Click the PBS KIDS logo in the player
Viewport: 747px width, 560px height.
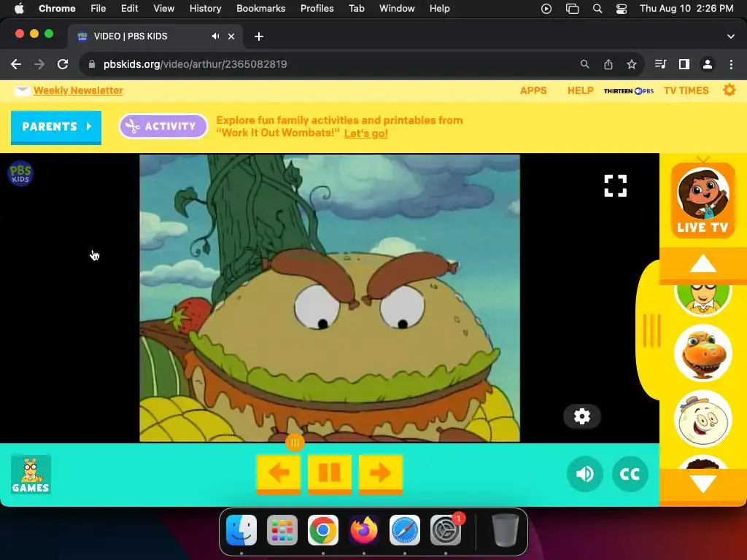pos(20,174)
